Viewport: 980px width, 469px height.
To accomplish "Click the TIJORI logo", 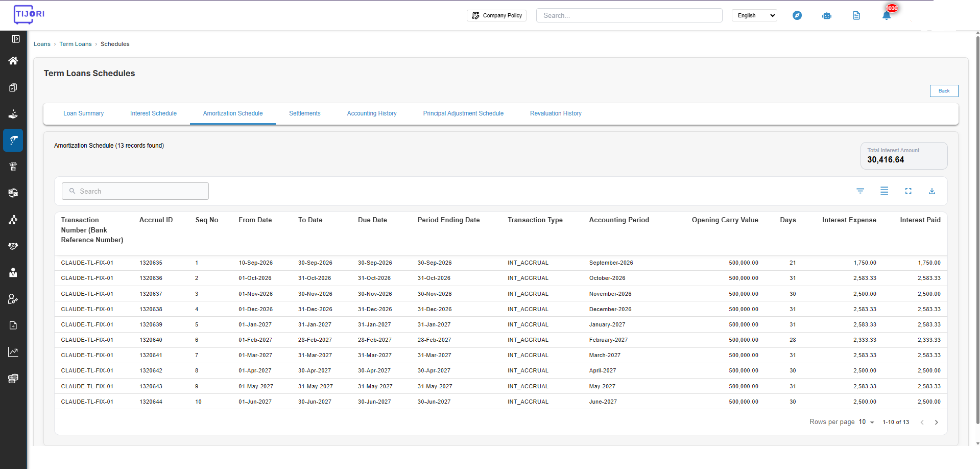I will [29, 14].
